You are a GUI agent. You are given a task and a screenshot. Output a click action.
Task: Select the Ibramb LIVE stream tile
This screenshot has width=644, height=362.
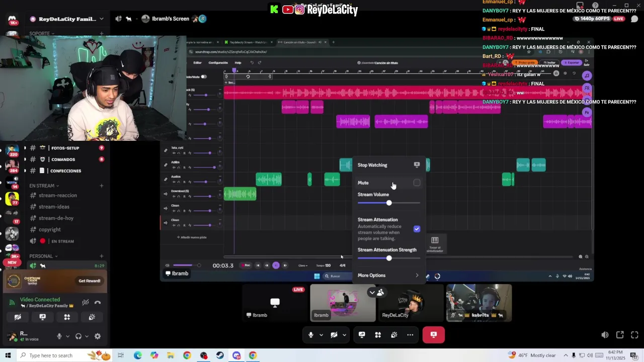[275, 303]
